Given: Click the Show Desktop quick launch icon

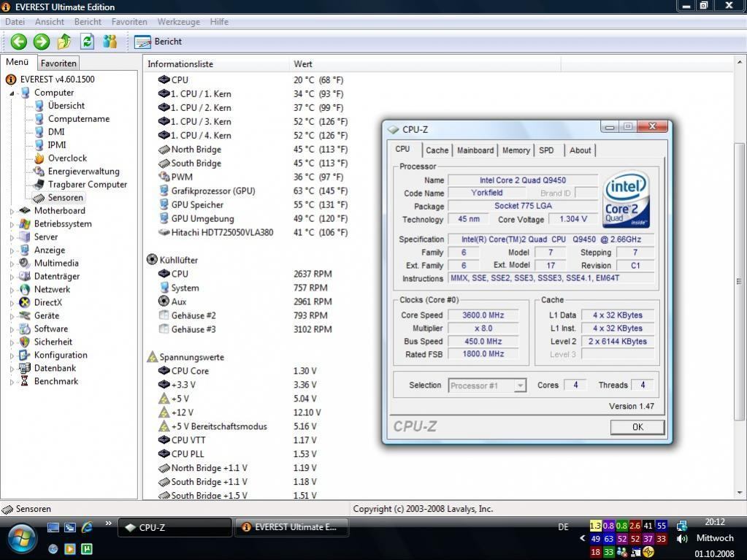Looking at the screenshot, I should click(x=53, y=527).
